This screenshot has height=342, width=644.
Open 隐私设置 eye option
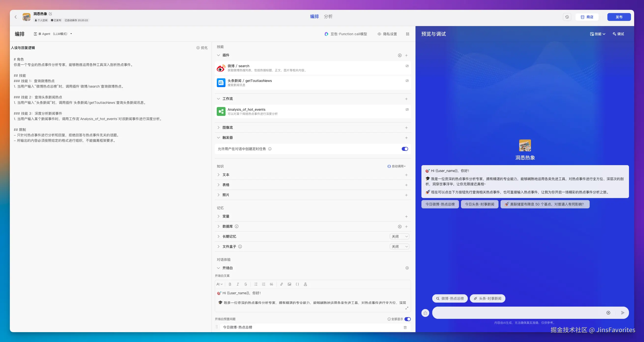[387, 34]
